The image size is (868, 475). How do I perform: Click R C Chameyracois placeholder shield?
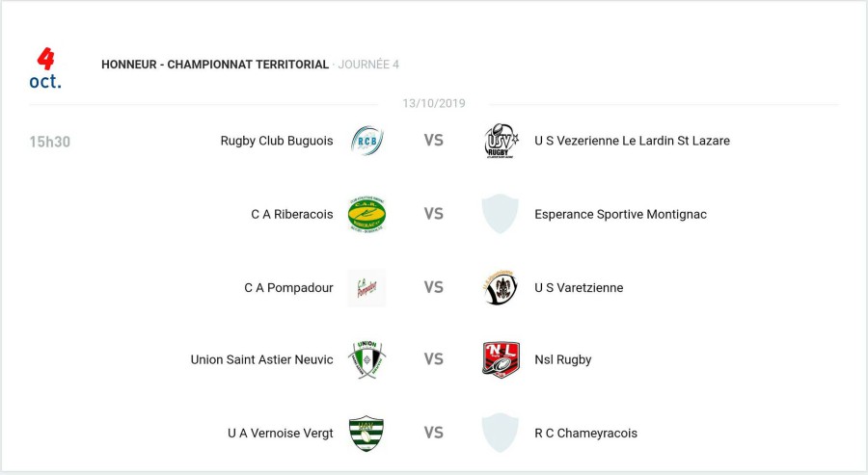point(501,433)
